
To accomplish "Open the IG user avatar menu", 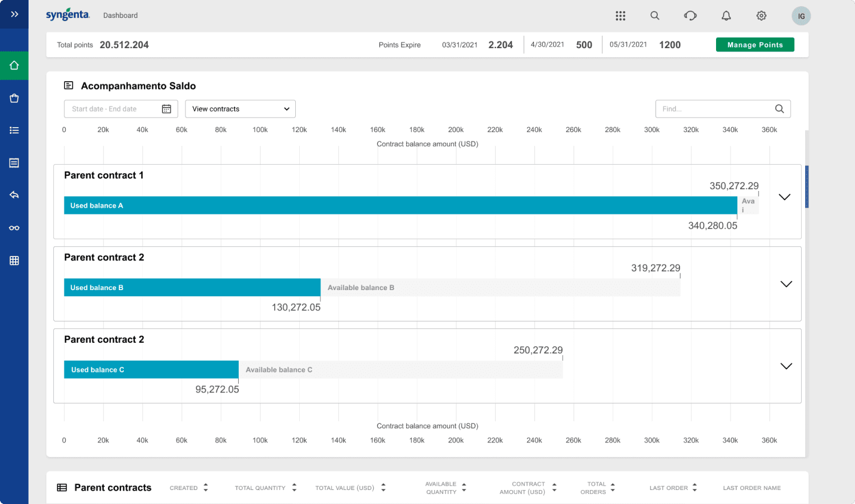I will (801, 16).
